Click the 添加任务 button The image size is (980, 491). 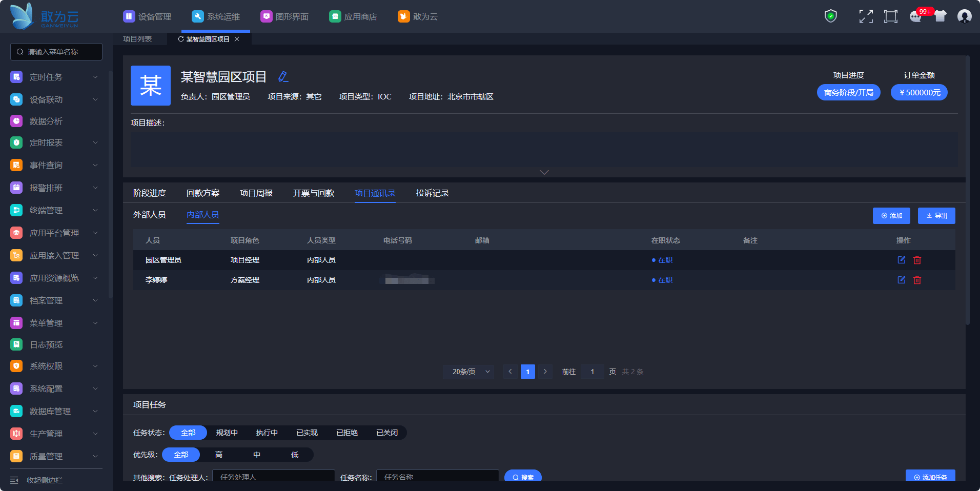point(930,476)
